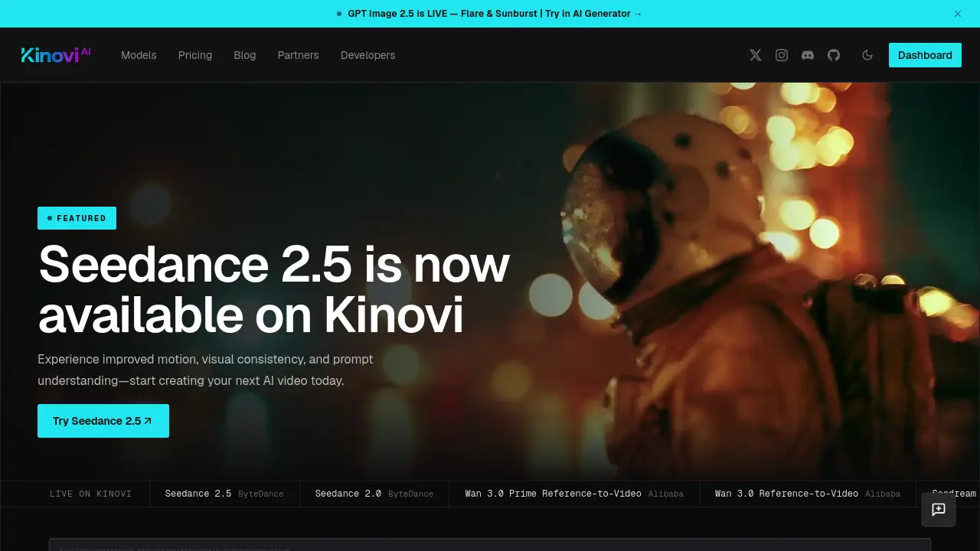The image size is (980, 551).
Task: Open the Developers menu item
Action: [368, 55]
